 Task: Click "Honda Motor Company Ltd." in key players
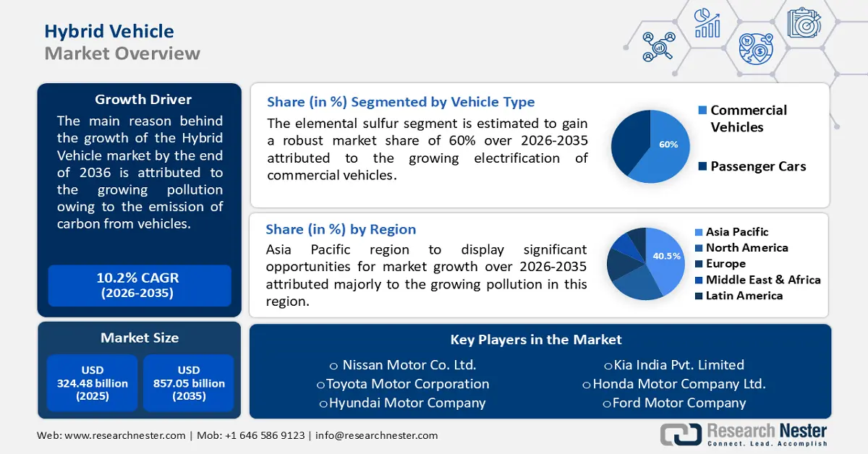pos(679,384)
